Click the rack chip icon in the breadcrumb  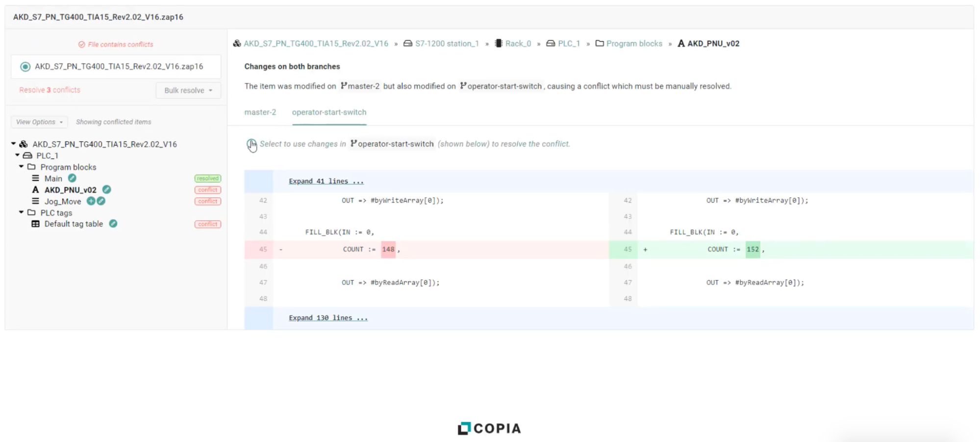pyautogui.click(x=499, y=43)
